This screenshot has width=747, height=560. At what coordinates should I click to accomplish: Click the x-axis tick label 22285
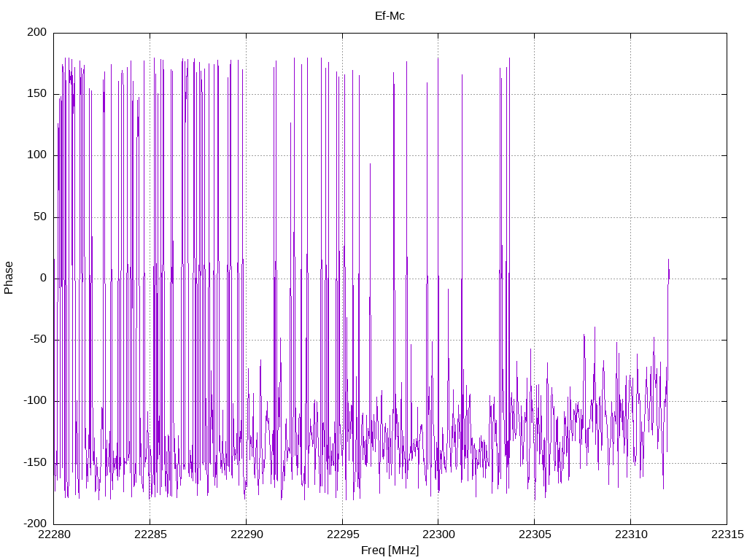click(x=150, y=534)
